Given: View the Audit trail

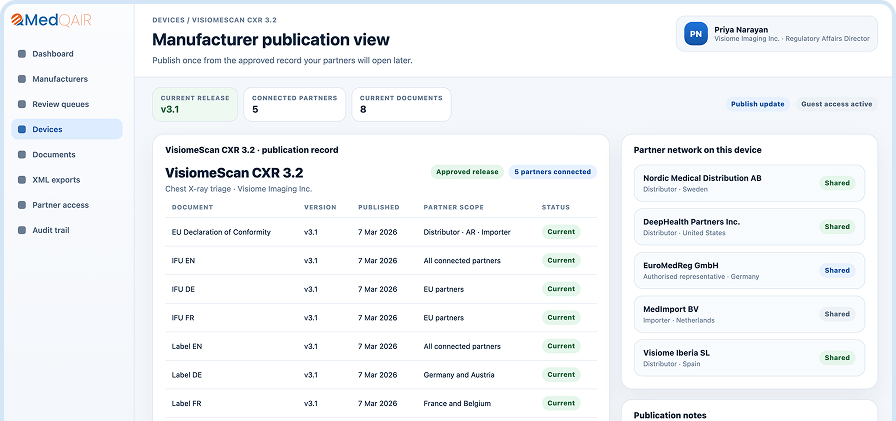Looking at the screenshot, I should pos(67,230).
